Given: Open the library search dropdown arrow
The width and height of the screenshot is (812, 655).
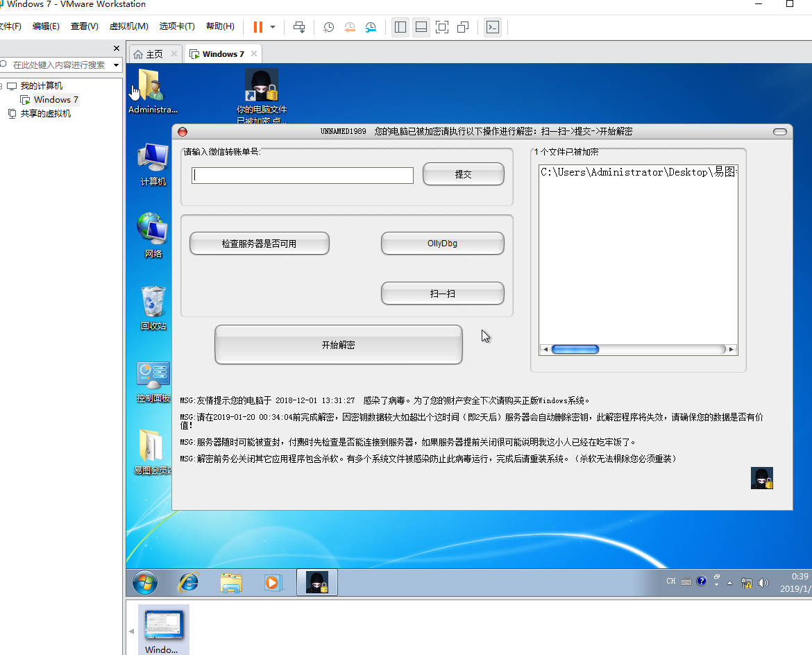Looking at the screenshot, I should 117,65.
